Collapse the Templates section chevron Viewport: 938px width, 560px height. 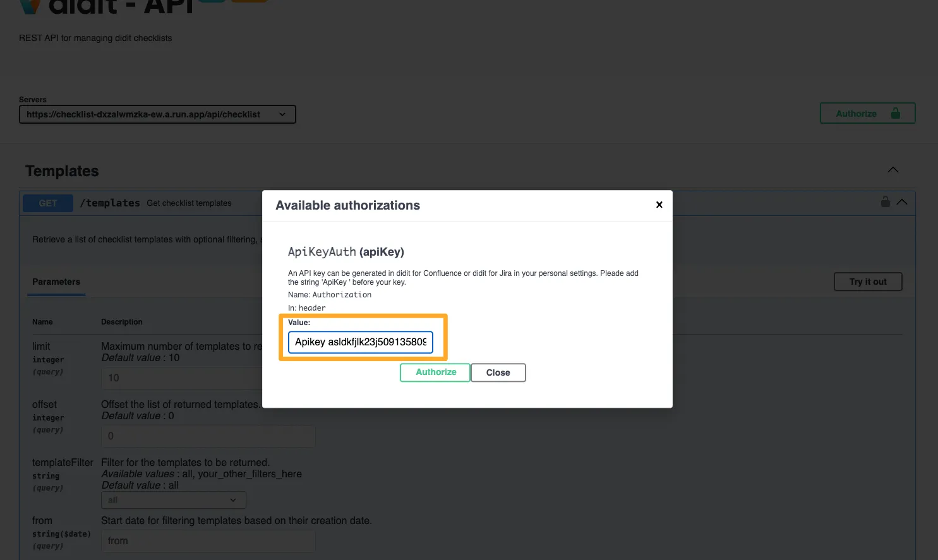(x=893, y=170)
